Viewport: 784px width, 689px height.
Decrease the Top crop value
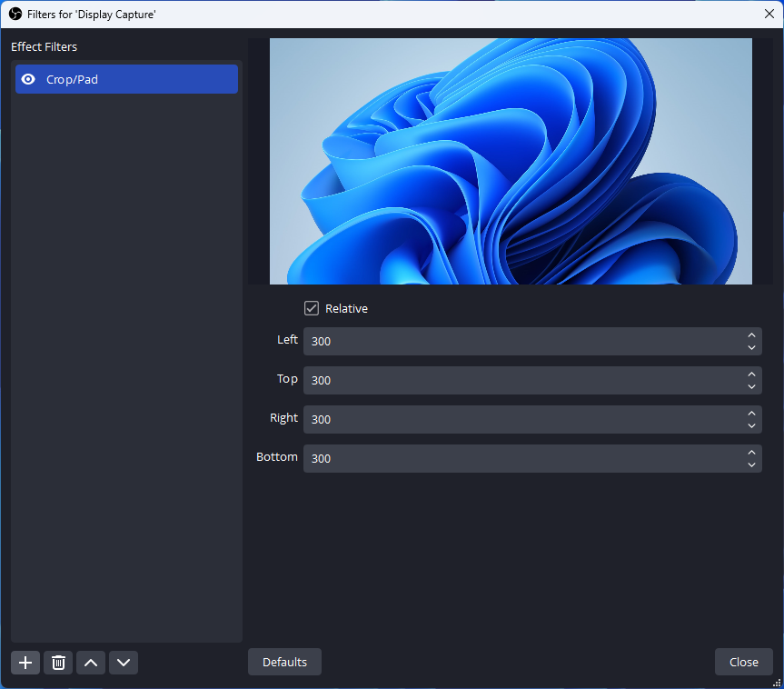(751, 386)
